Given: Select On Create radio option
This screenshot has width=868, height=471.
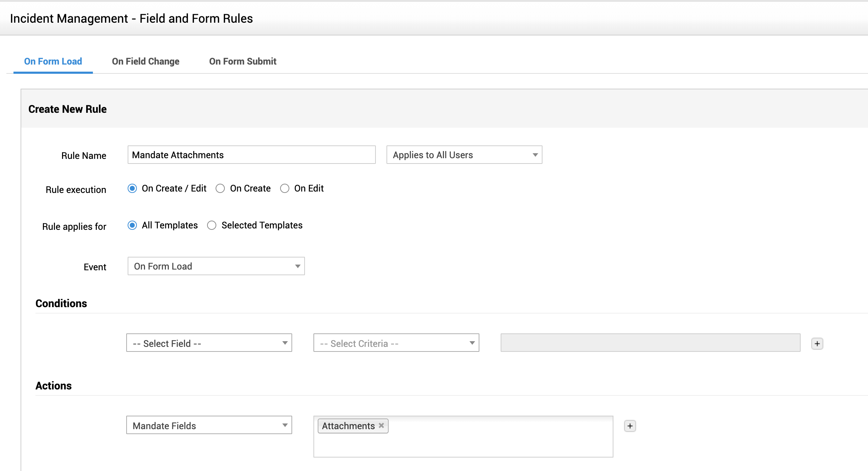Looking at the screenshot, I should point(220,188).
